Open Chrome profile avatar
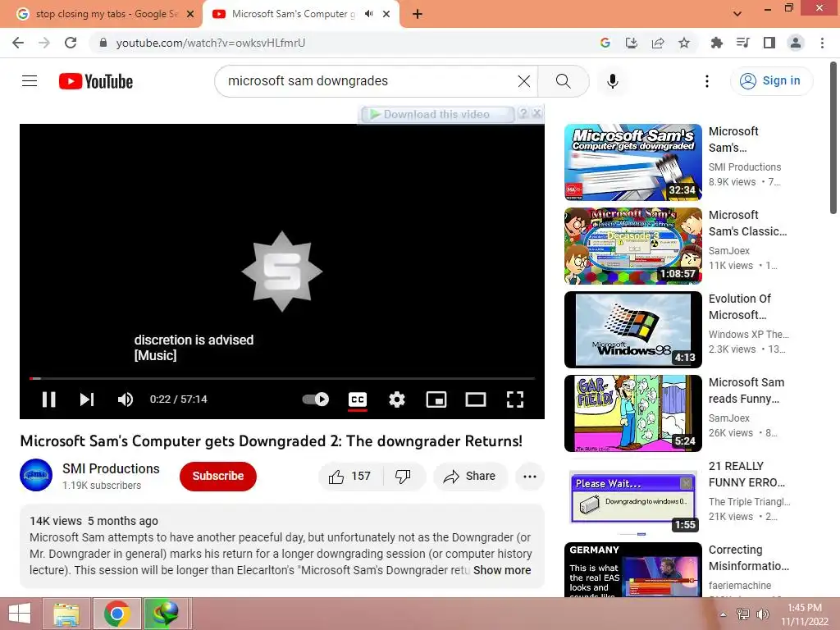Image resolution: width=840 pixels, height=630 pixels. (796, 43)
